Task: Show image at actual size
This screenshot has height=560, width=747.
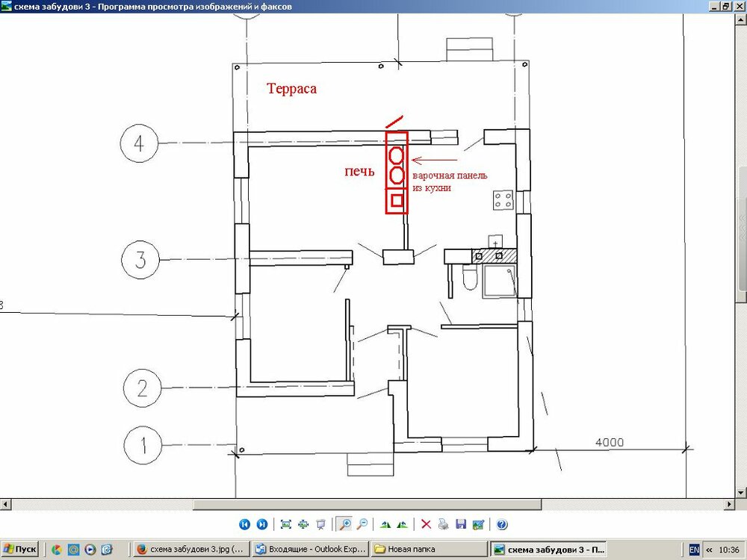Action: [x=303, y=524]
